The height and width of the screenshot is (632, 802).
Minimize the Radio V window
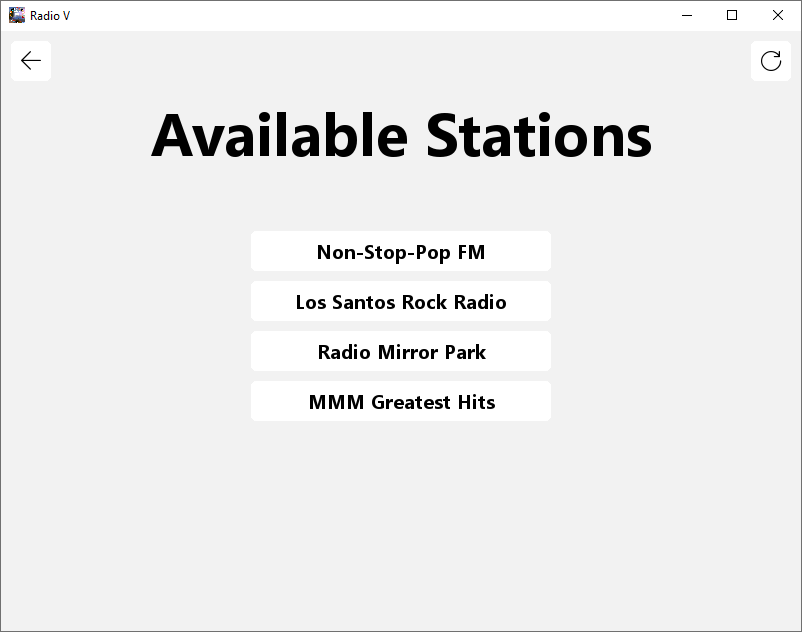[x=687, y=15]
